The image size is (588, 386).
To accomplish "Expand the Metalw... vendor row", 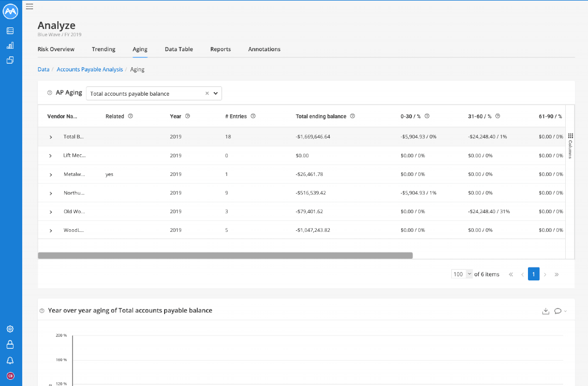I will [x=51, y=175].
